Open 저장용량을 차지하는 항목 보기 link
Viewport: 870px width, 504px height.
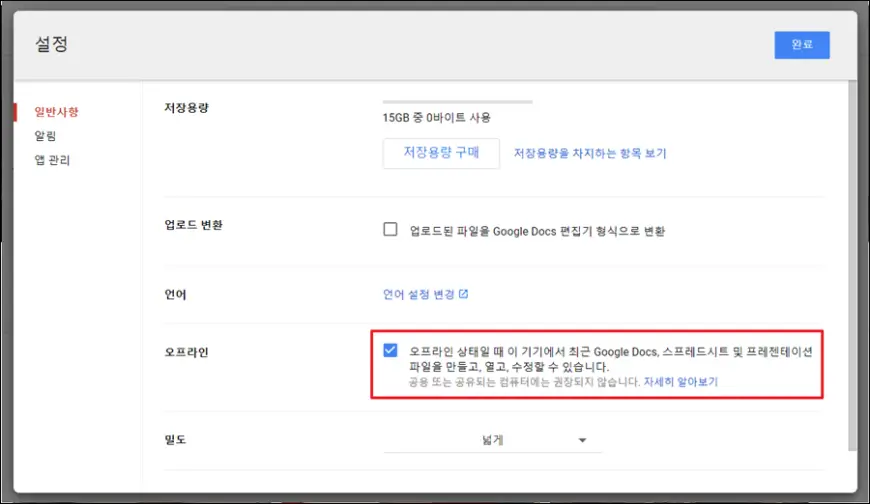(x=590, y=153)
